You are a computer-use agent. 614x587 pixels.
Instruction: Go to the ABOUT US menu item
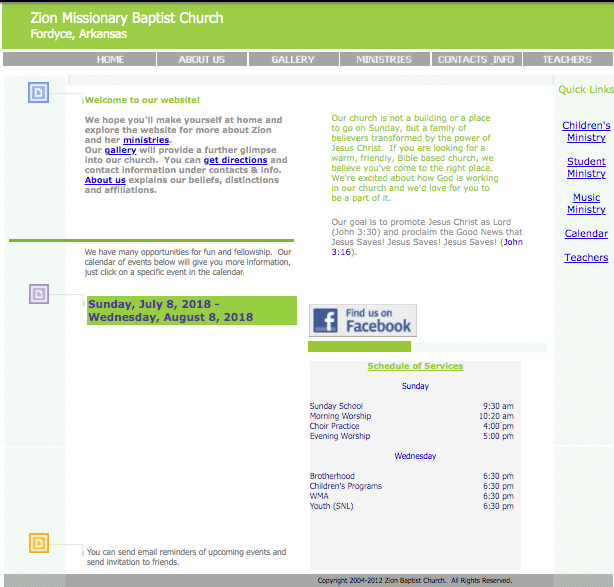point(201,60)
